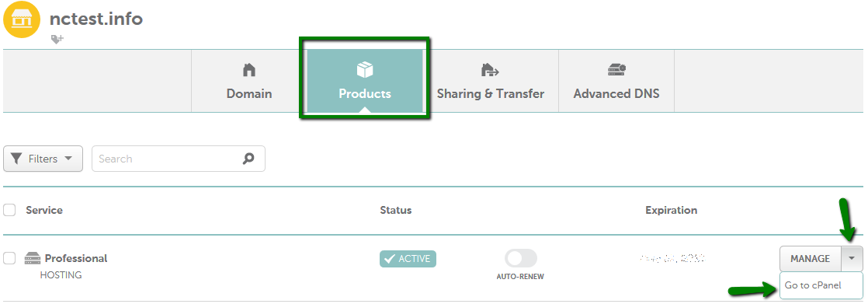
Task: Click the Manage button
Action: click(811, 258)
